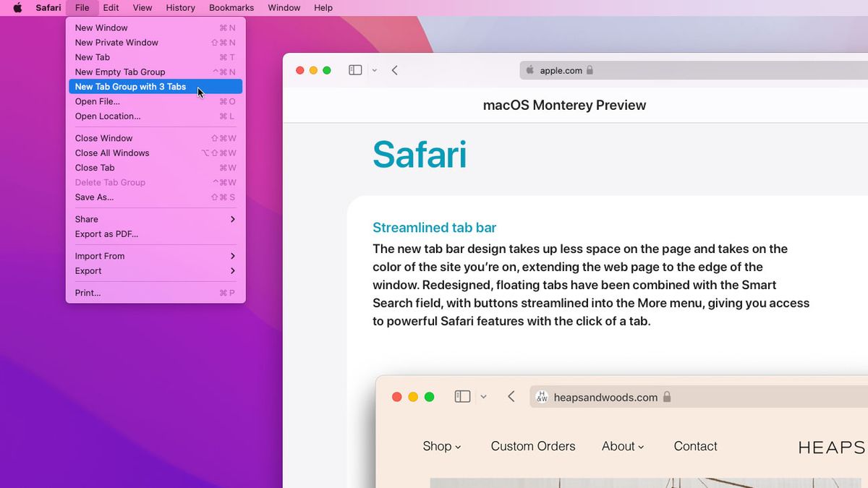868x488 pixels.
Task: Click the HEAPS logo link
Action: tap(830, 446)
